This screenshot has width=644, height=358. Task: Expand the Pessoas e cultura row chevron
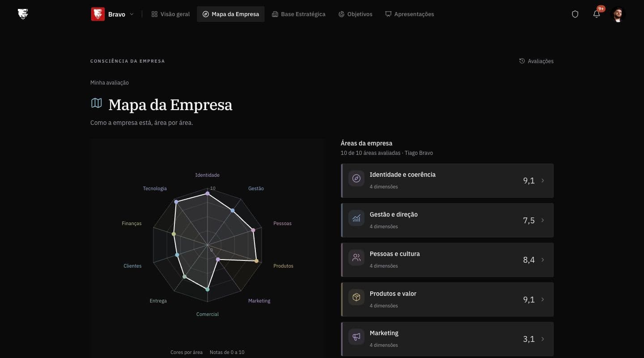coord(543,260)
